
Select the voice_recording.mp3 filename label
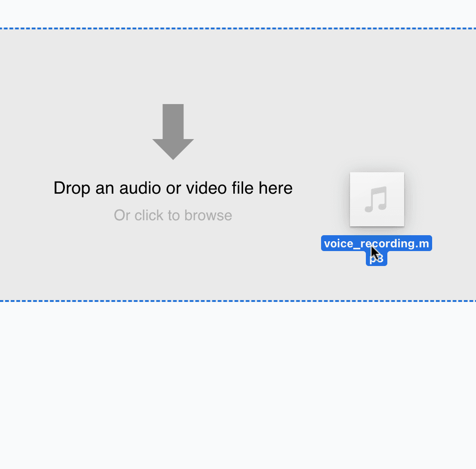pos(376,243)
